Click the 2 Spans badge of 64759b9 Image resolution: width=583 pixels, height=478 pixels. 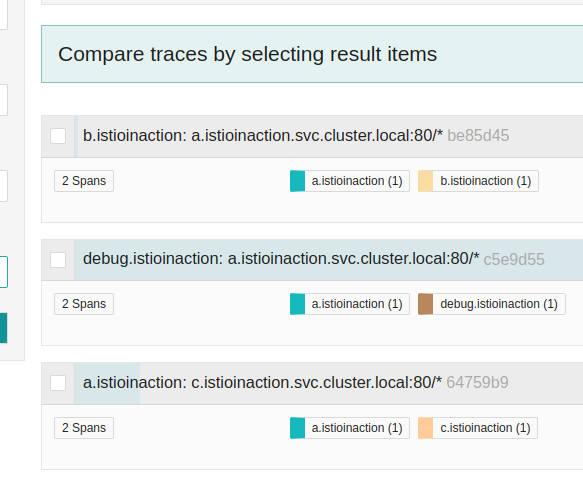point(84,428)
